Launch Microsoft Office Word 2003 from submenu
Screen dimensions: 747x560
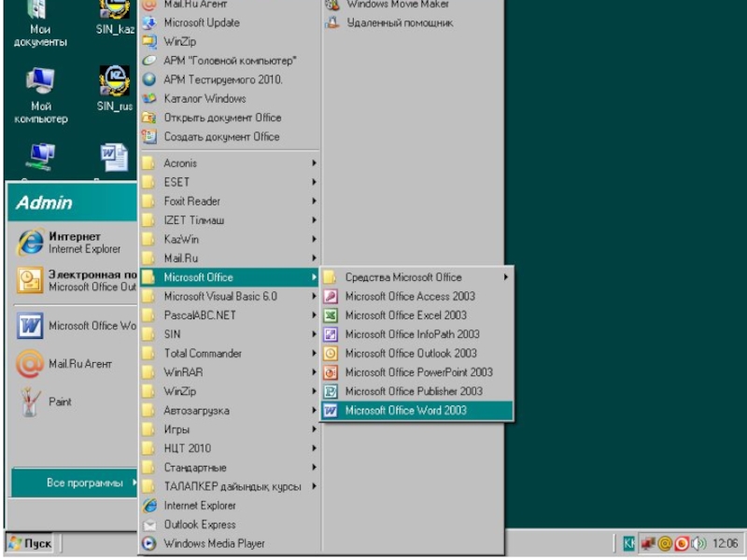pos(416,411)
